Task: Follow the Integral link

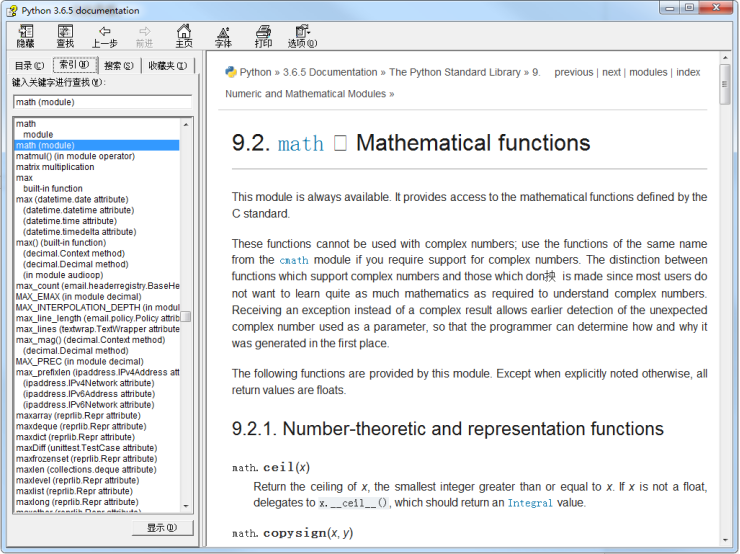Action: coord(530,503)
